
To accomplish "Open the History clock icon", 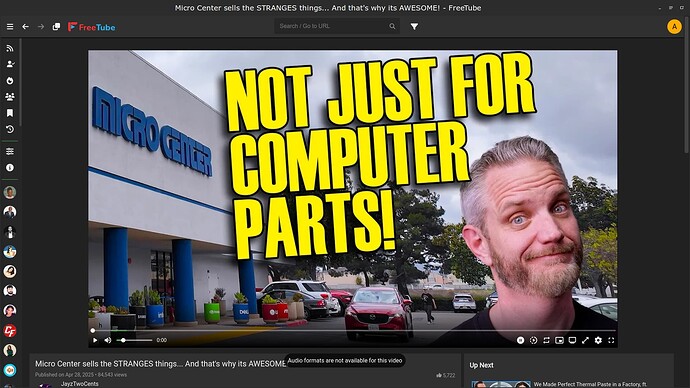I will pyautogui.click(x=10, y=129).
